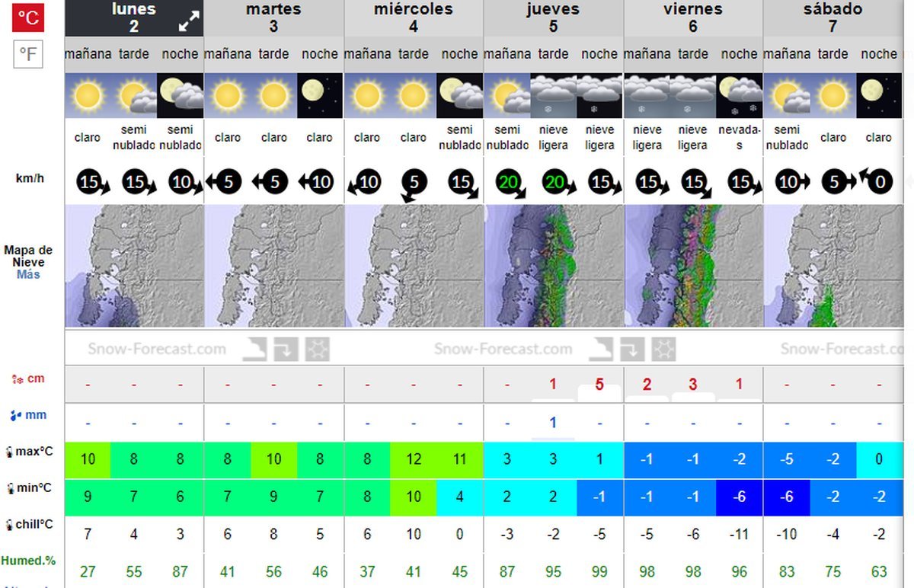The width and height of the screenshot is (914, 588).
Task: Click the cloudy moon icon for miércoles noche
Action: coord(460,96)
